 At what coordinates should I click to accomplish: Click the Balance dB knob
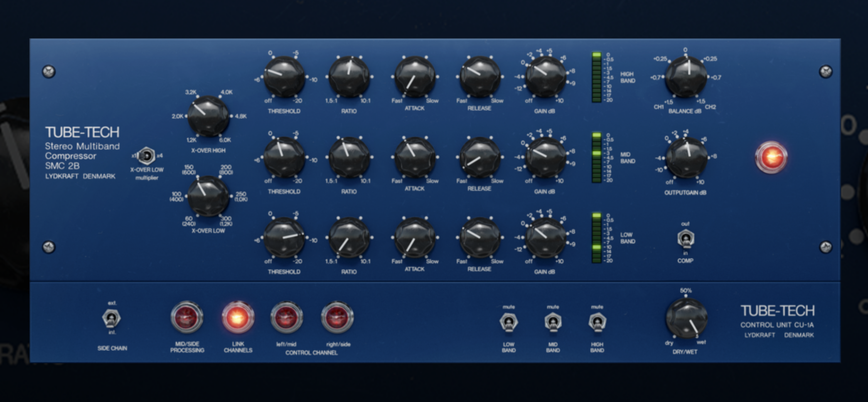point(686,77)
